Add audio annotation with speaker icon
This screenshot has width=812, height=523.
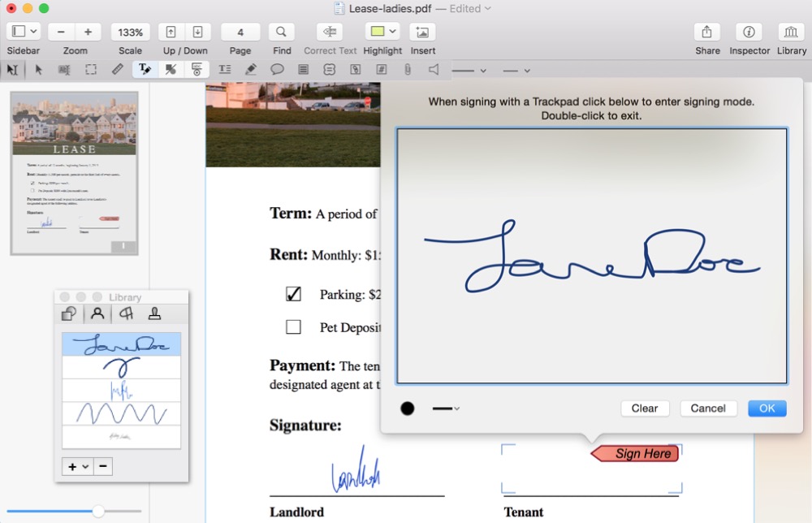point(434,69)
